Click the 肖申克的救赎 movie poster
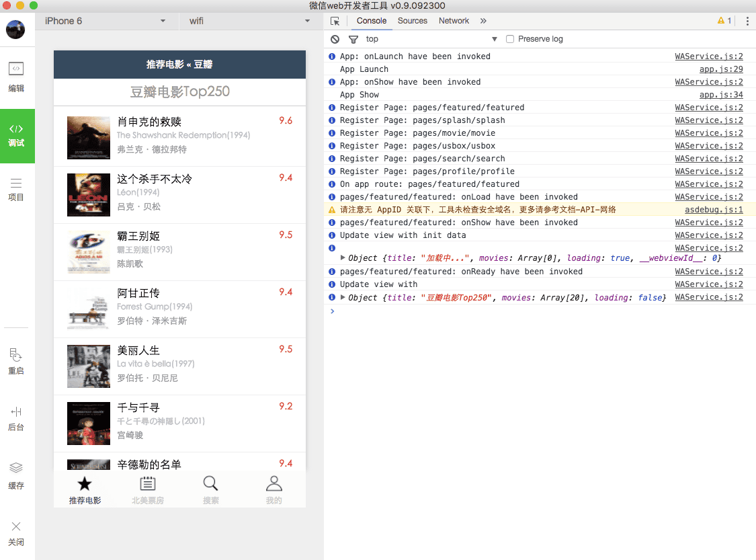The image size is (756, 560). pos(89,137)
